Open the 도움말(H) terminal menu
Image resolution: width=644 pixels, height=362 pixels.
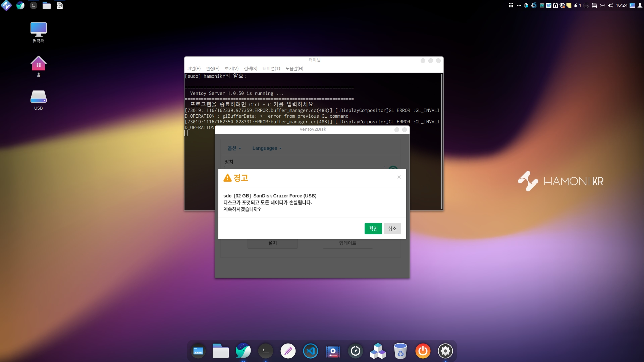(x=294, y=68)
